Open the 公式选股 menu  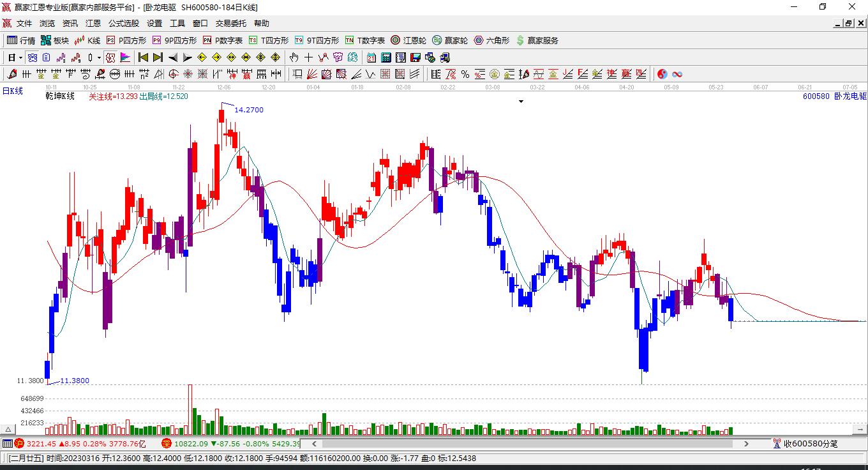click(123, 24)
